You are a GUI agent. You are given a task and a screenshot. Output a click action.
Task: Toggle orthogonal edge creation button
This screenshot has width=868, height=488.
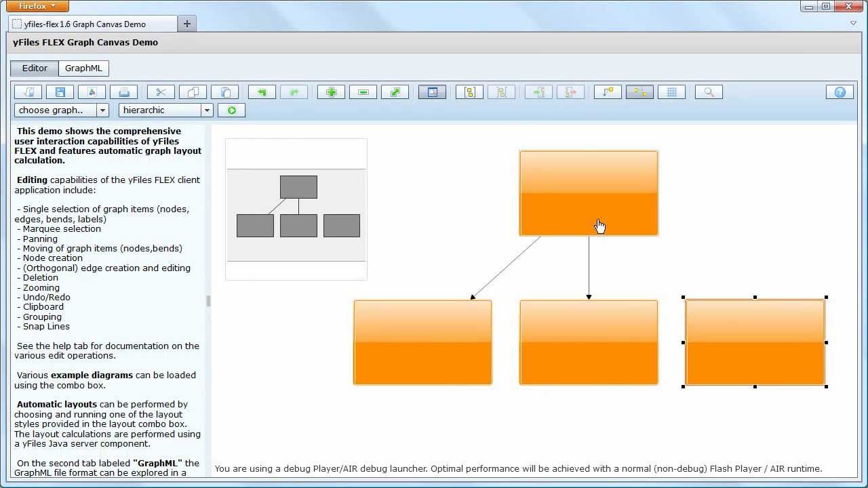click(x=608, y=92)
